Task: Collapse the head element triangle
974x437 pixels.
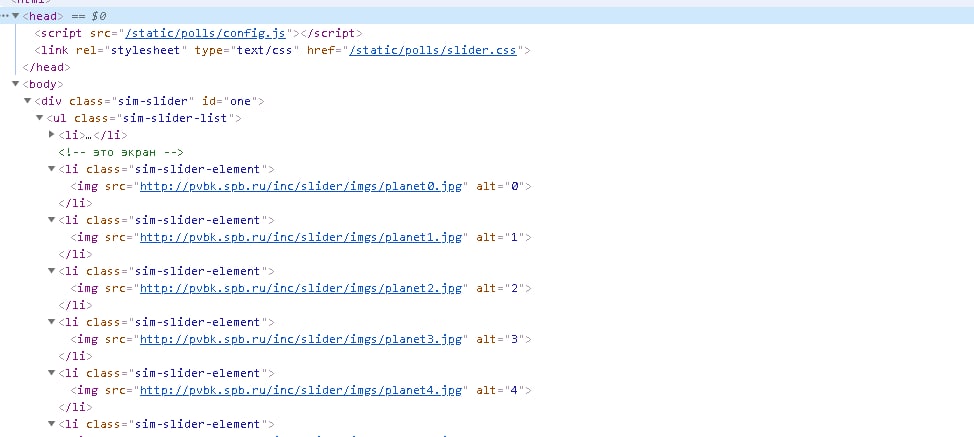Action: pyautogui.click(x=16, y=16)
